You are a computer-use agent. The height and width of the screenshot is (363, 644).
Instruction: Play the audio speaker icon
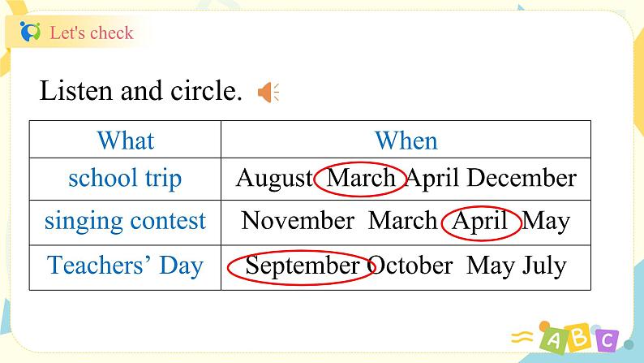pos(267,93)
